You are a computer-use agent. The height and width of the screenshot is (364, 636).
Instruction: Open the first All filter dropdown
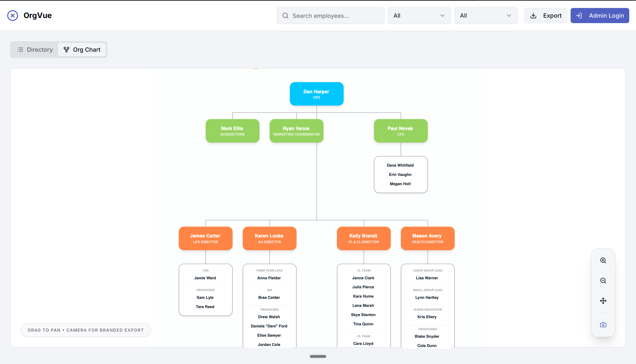[419, 16]
